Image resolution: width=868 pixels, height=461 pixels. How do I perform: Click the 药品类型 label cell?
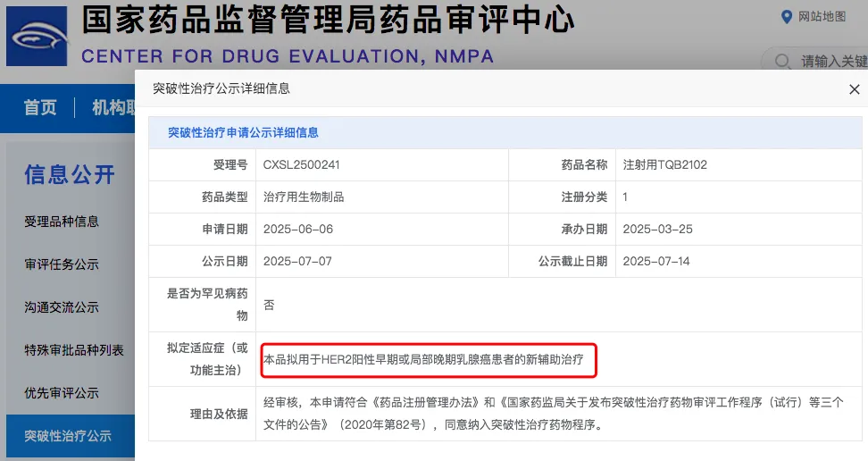pyautogui.click(x=202, y=197)
